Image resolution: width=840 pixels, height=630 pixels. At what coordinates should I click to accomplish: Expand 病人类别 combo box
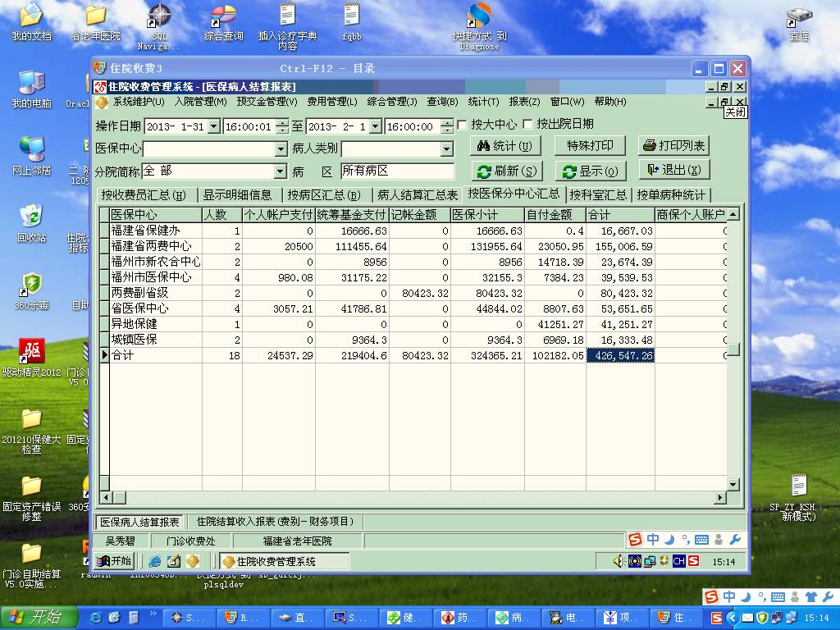[447, 149]
